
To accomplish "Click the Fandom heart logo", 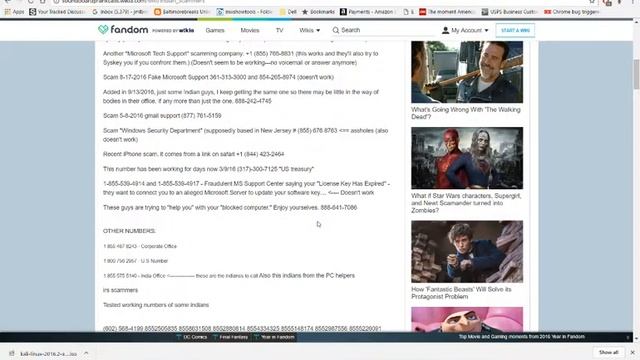I will pos(103,29).
